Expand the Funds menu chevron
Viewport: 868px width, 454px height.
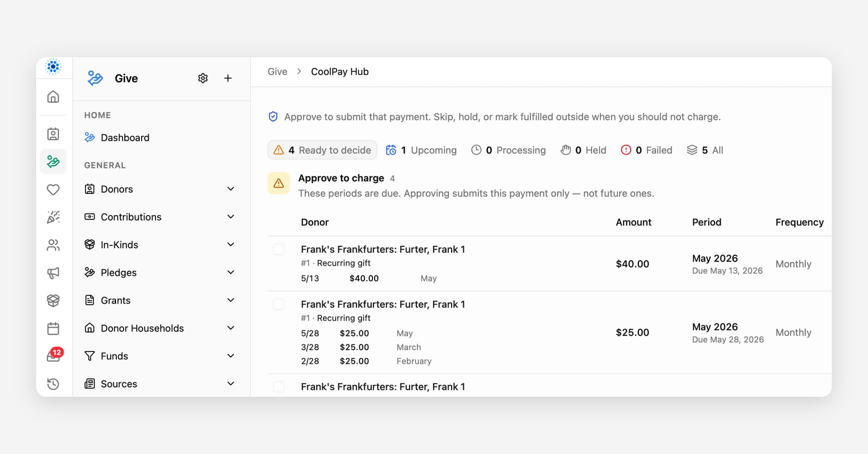pos(231,356)
